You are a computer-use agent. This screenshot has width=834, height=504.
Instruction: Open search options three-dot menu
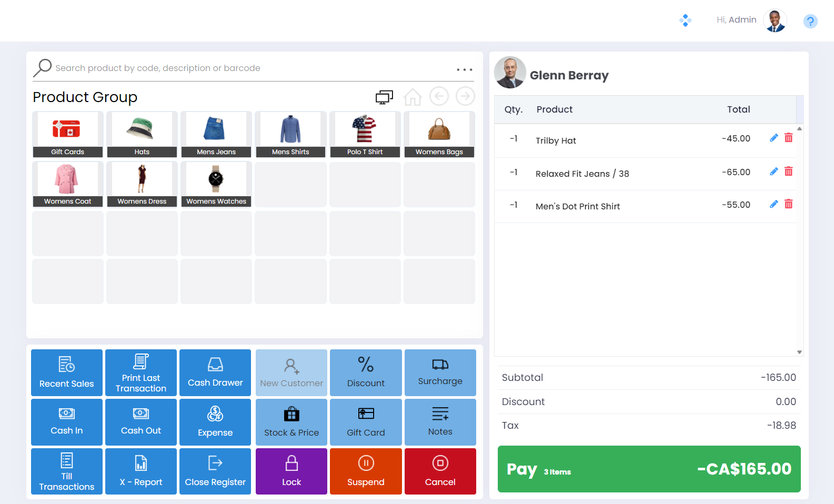click(x=464, y=69)
